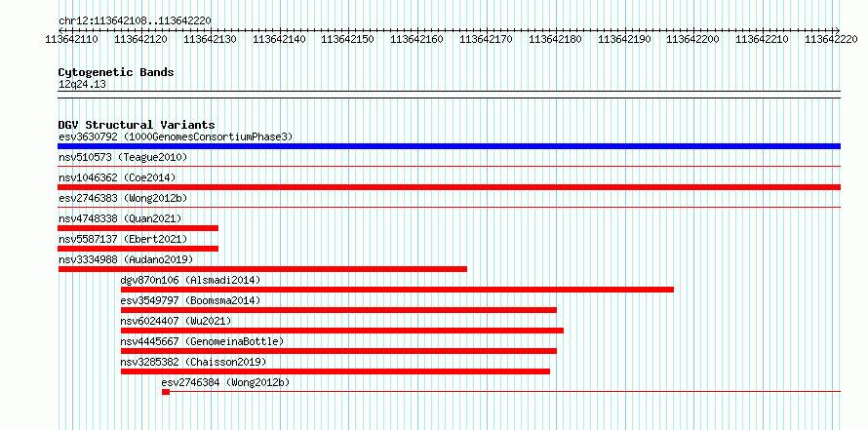Select the nsv3285382 (Chaisson2019) label
The image size is (868, 430).
(193, 362)
